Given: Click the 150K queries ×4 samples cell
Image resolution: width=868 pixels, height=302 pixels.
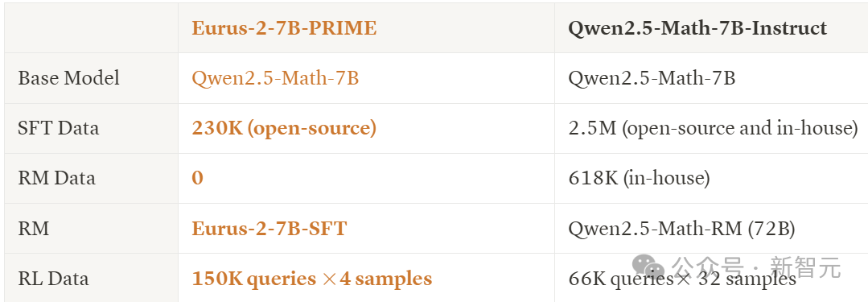Looking at the screenshot, I should click(x=311, y=278).
